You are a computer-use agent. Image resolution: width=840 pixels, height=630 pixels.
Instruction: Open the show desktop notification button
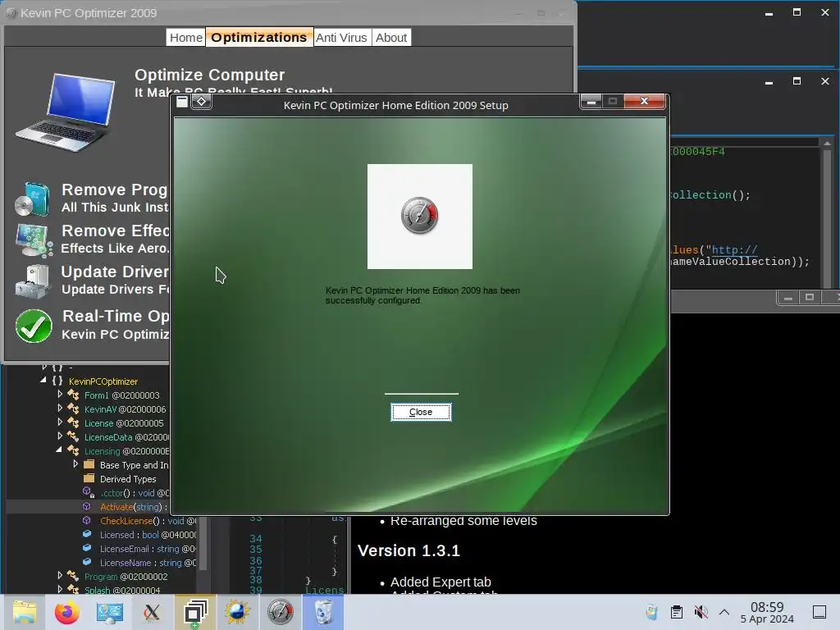pos(819,612)
